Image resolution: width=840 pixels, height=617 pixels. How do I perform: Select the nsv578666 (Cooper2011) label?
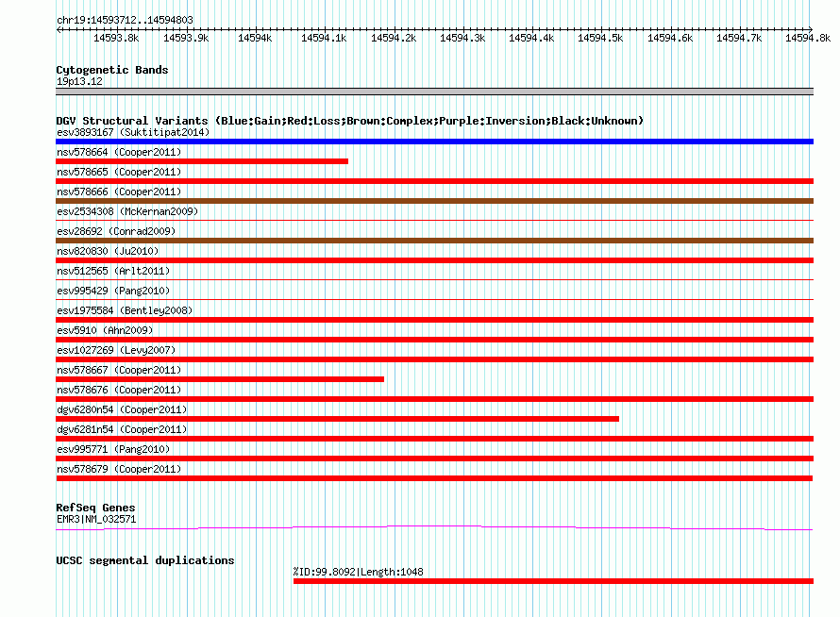119,192
